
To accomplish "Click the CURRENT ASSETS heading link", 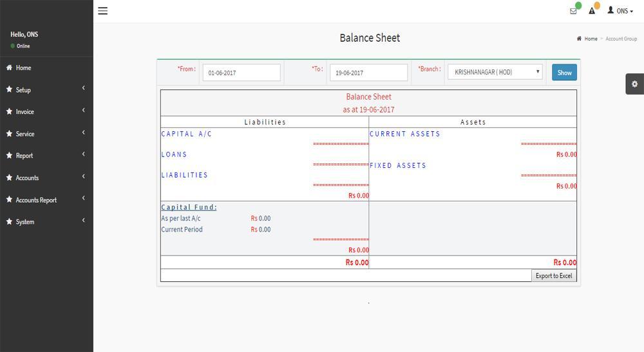I will (404, 134).
